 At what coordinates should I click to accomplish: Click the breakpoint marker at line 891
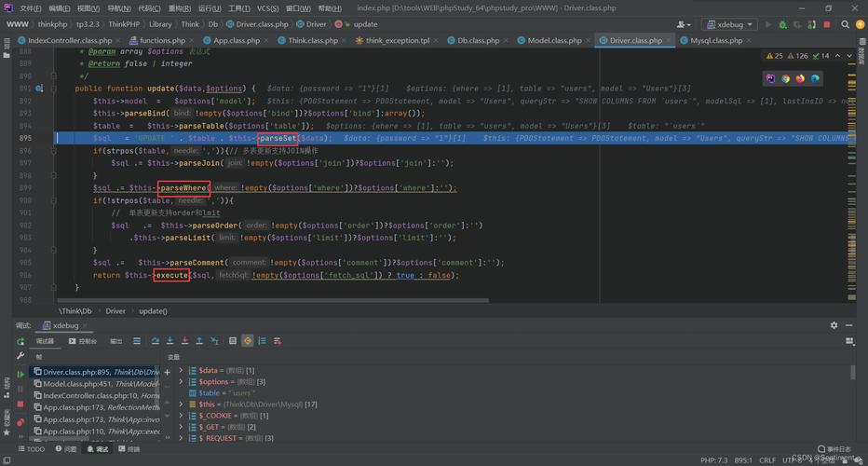[x=39, y=89]
